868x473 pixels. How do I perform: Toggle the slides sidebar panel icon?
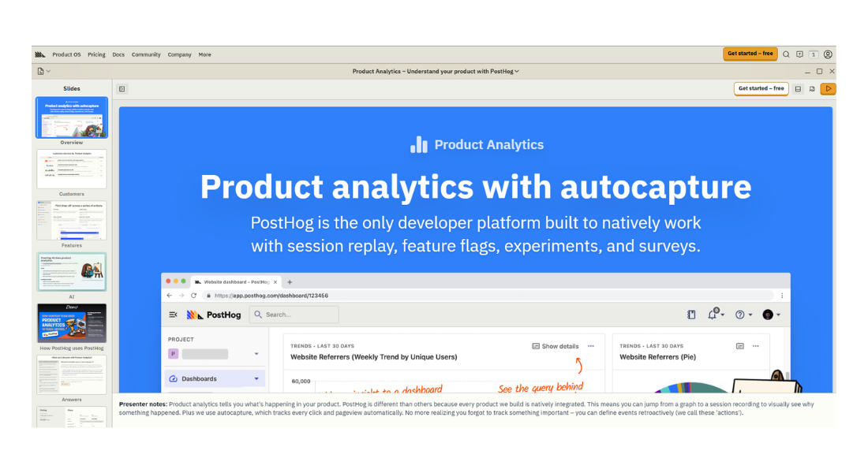point(122,89)
